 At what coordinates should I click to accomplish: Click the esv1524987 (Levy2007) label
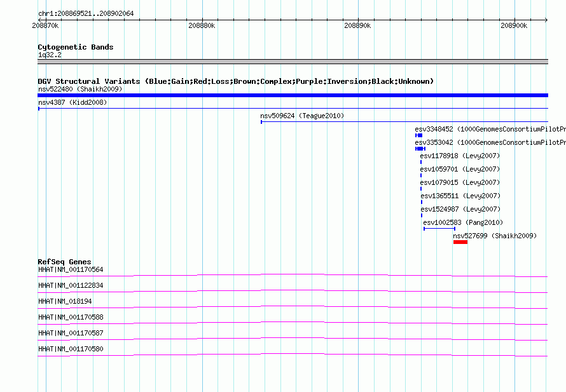[460, 209]
